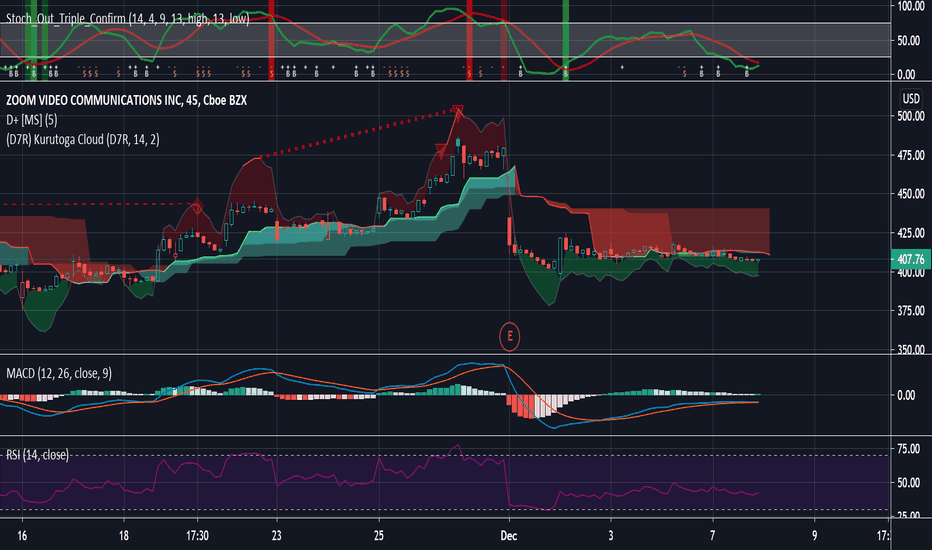Click the '3' date on time axis

(x=610, y=536)
